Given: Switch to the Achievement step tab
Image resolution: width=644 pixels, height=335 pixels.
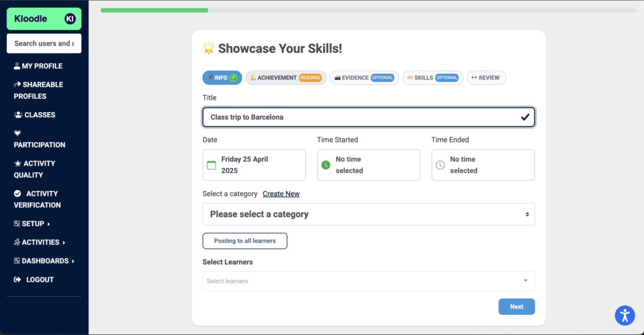Looking at the screenshot, I should (x=286, y=77).
